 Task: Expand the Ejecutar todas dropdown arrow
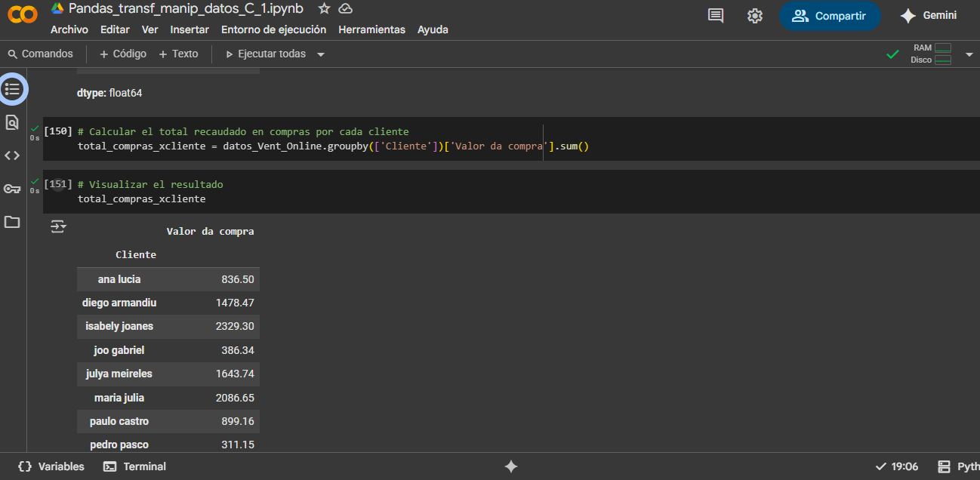click(321, 54)
